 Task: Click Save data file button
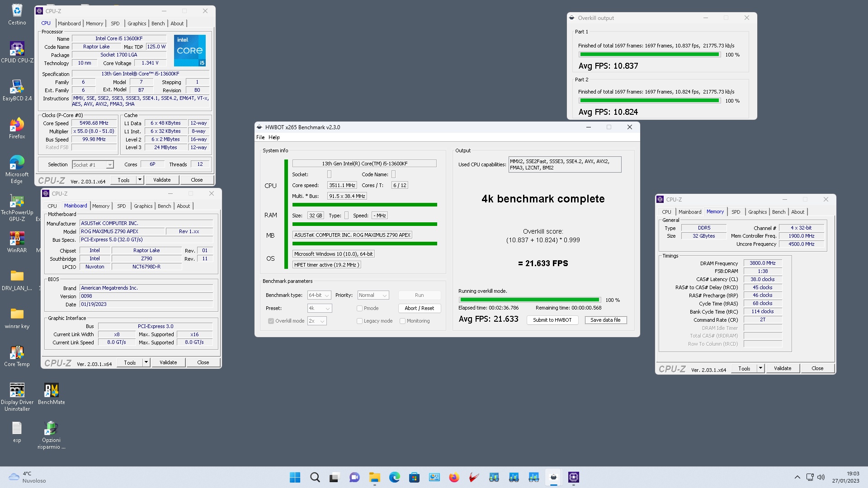point(605,320)
